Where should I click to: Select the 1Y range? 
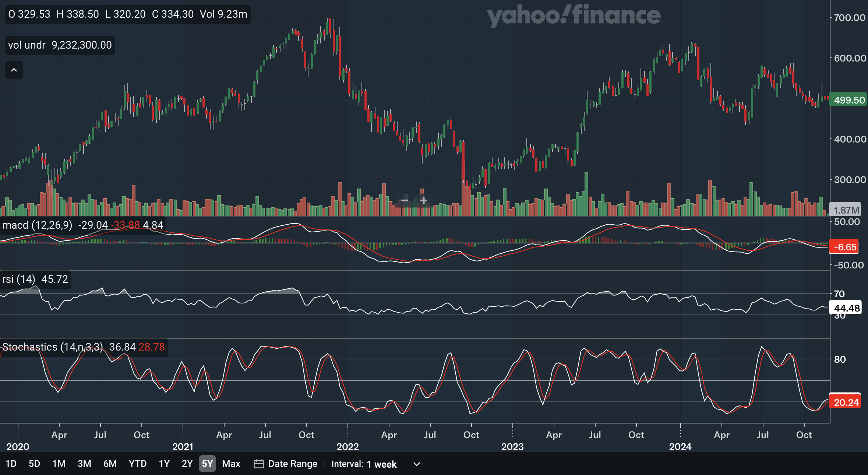pyautogui.click(x=164, y=464)
